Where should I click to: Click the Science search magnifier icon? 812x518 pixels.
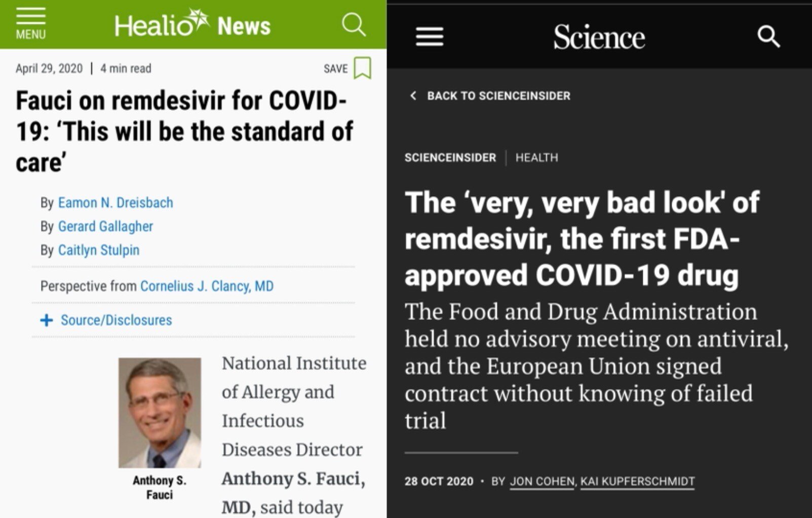point(768,36)
